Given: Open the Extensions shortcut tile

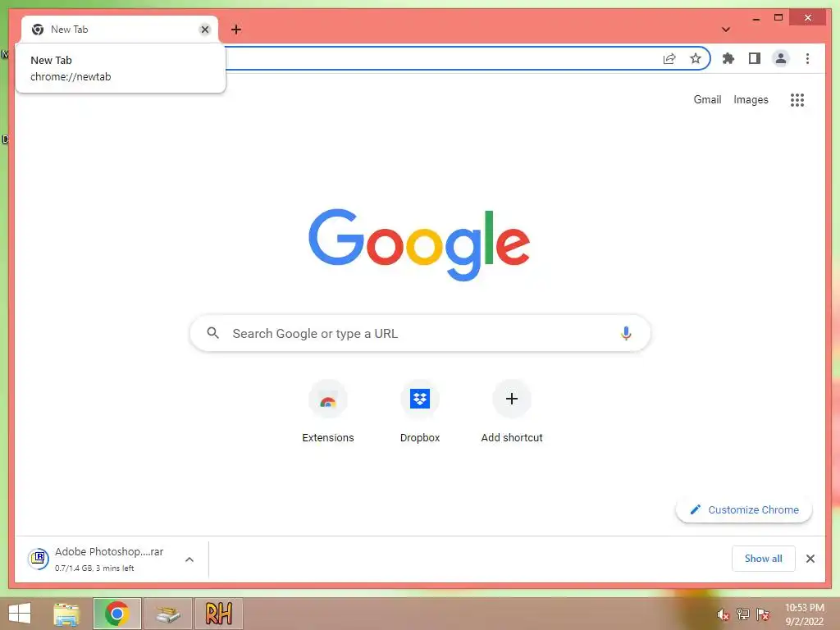Looking at the screenshot, I should 328,412.
